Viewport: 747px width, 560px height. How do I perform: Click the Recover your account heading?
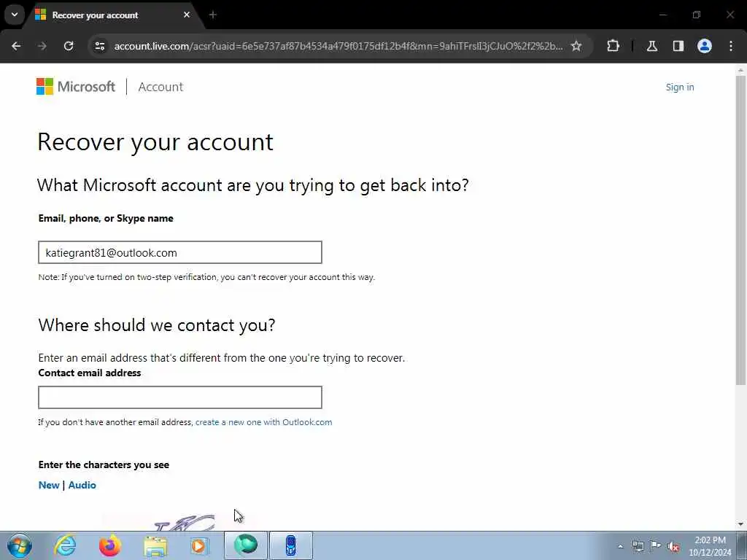point(155,142)
